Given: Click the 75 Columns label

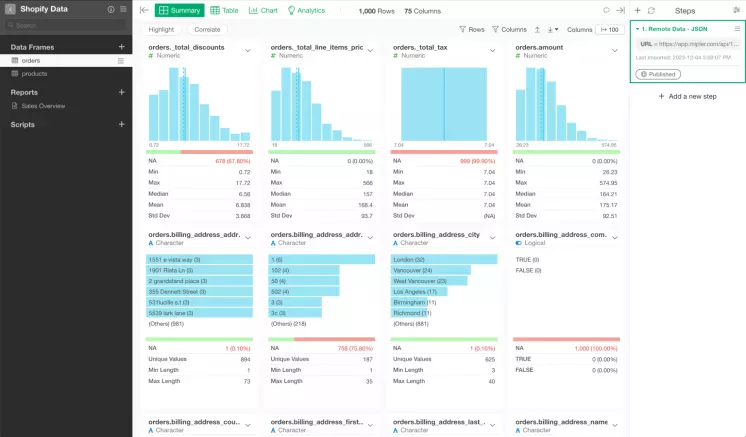Looking at the screenshot, I should 422,11.
